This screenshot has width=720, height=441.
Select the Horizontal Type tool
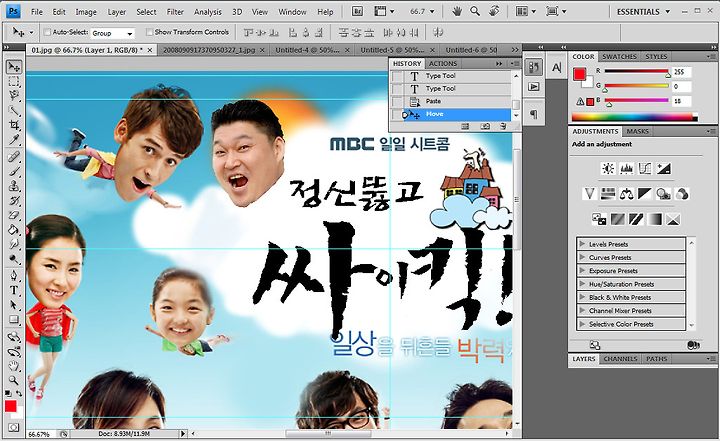(x=14, y=290)
